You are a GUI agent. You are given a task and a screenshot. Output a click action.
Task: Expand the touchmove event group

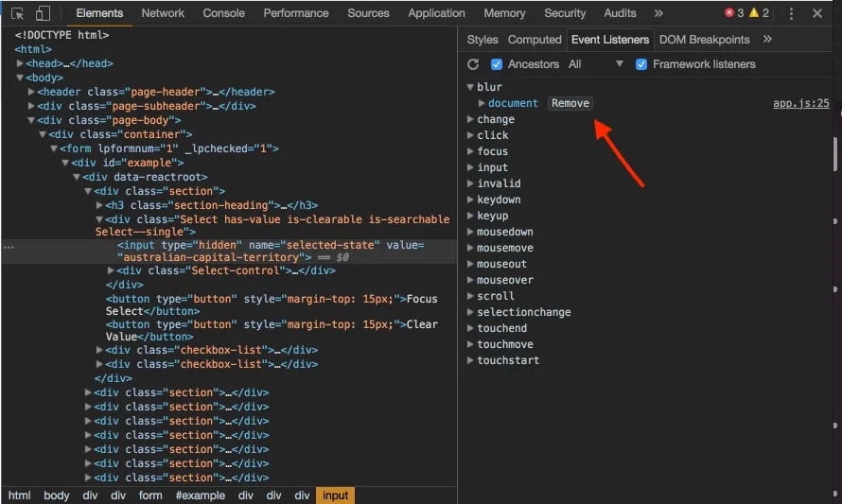click(470, 344)
